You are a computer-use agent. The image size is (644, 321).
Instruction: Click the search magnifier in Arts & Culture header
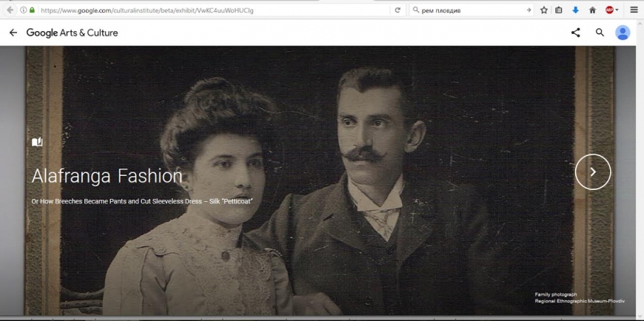(600, 33)
